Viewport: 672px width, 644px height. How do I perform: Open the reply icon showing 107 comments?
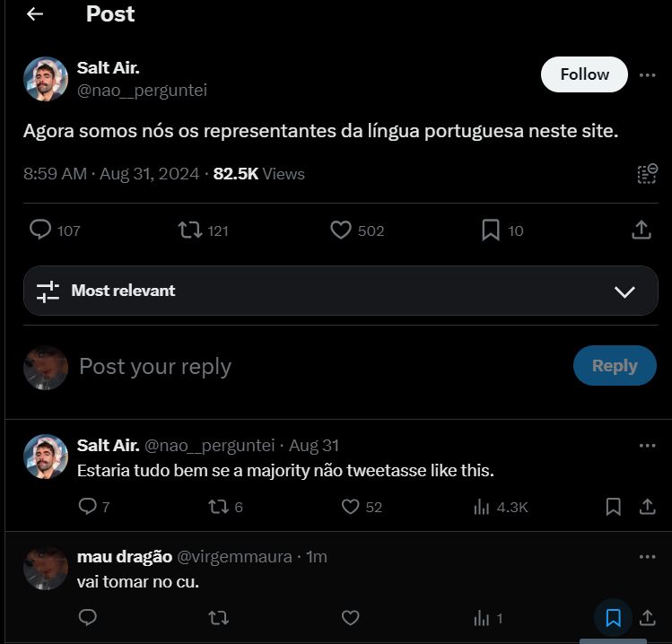(40, 230)
